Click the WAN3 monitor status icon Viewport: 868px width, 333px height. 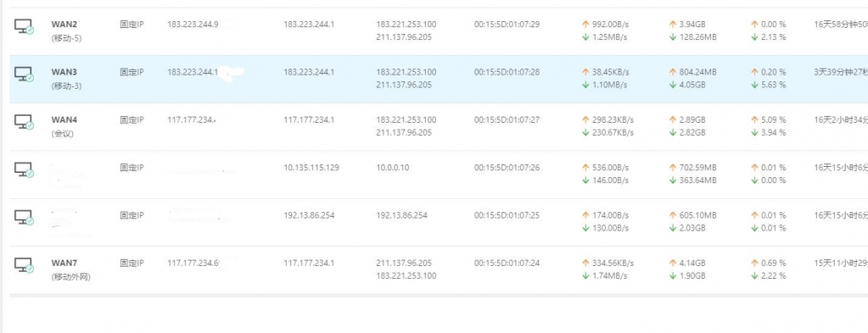click(x=24, y=74)
